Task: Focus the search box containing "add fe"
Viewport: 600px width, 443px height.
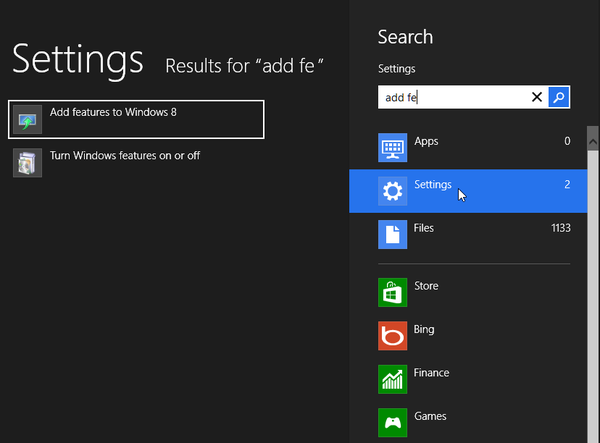Action: (x=450, y=97)
